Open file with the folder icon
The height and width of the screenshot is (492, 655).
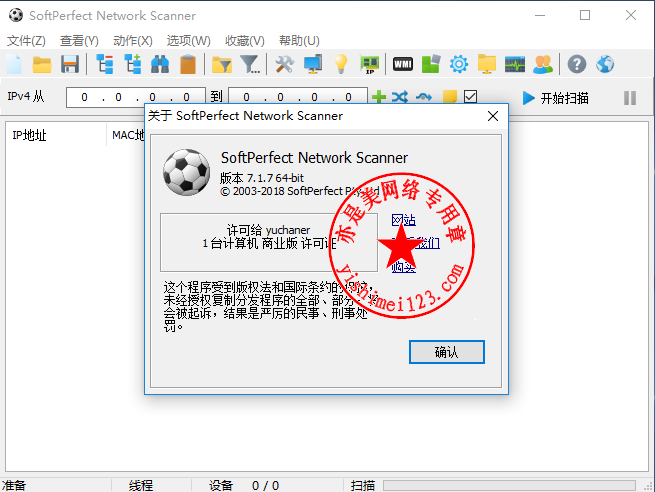click(42, 64)
